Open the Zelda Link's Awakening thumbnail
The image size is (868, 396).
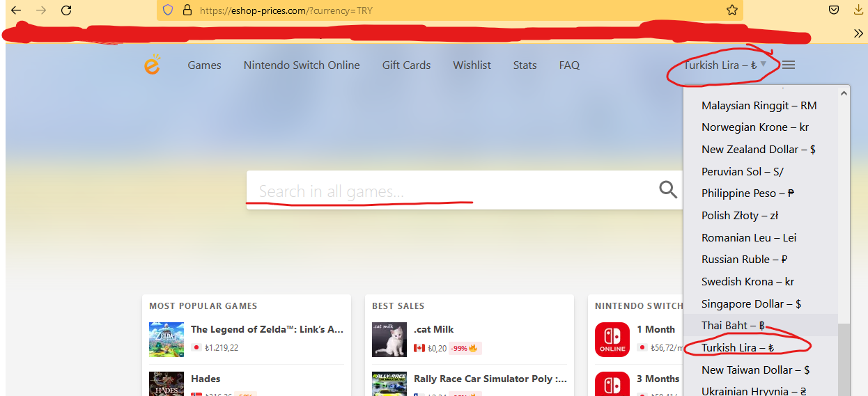(166, 339)
